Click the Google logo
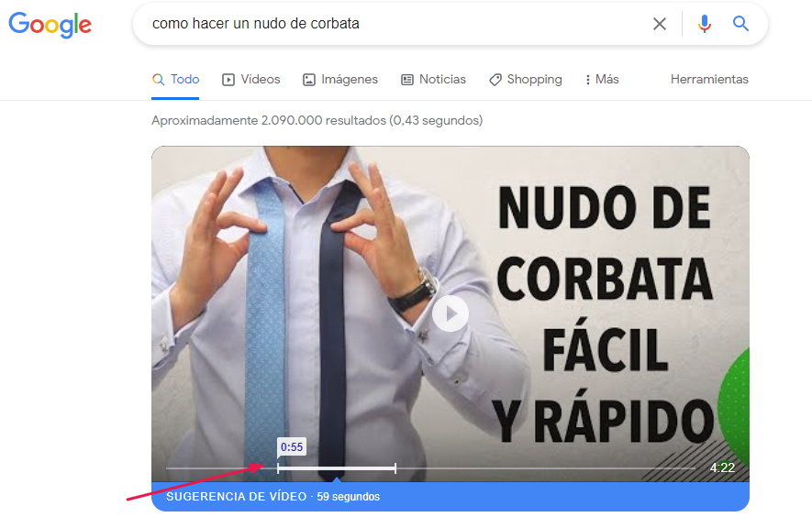 pos(50,25)
